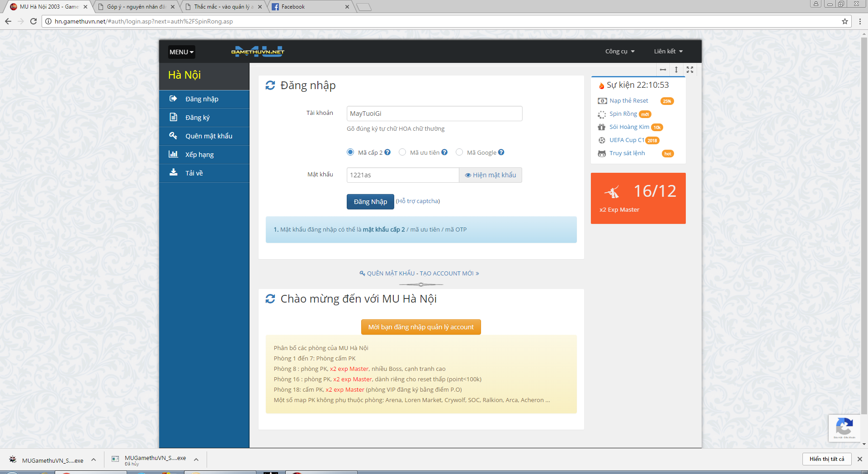This screenshot has width=868, height=474.
Task: Open a new browser tab
Action: (364, 7)
